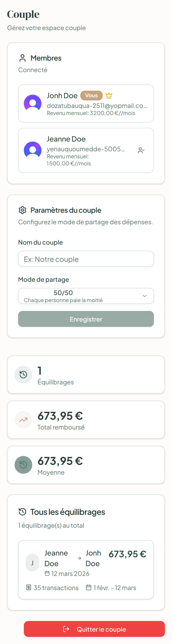Click the Nom du couple input field
This screenshot has height=644, width=172.
point(86,259)
